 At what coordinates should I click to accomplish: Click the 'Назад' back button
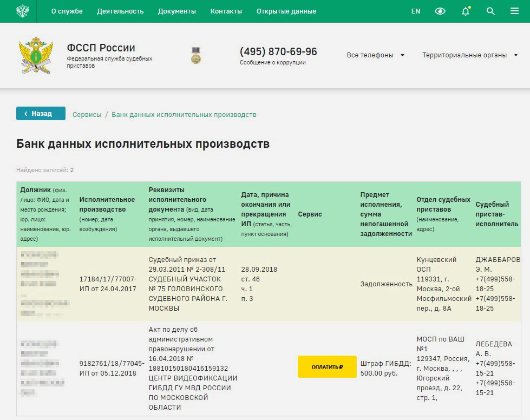point(41,114)
